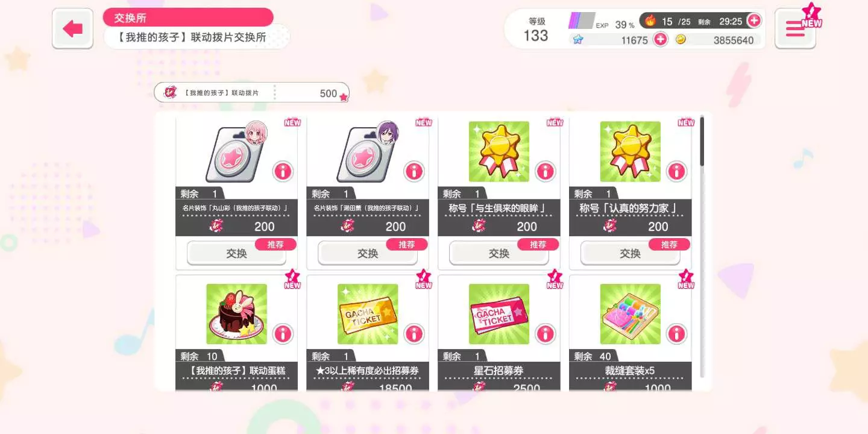Screen dimensions: 868x434
Task: Go back using the pink arrow button
Action: (x=72, y=28)
